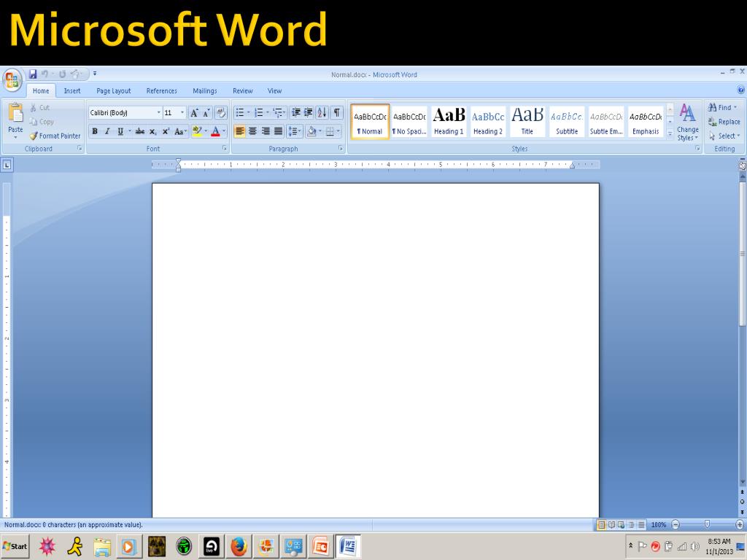Start a numbered list
This screenshot has width=747, height=560.
pos(259,113)
